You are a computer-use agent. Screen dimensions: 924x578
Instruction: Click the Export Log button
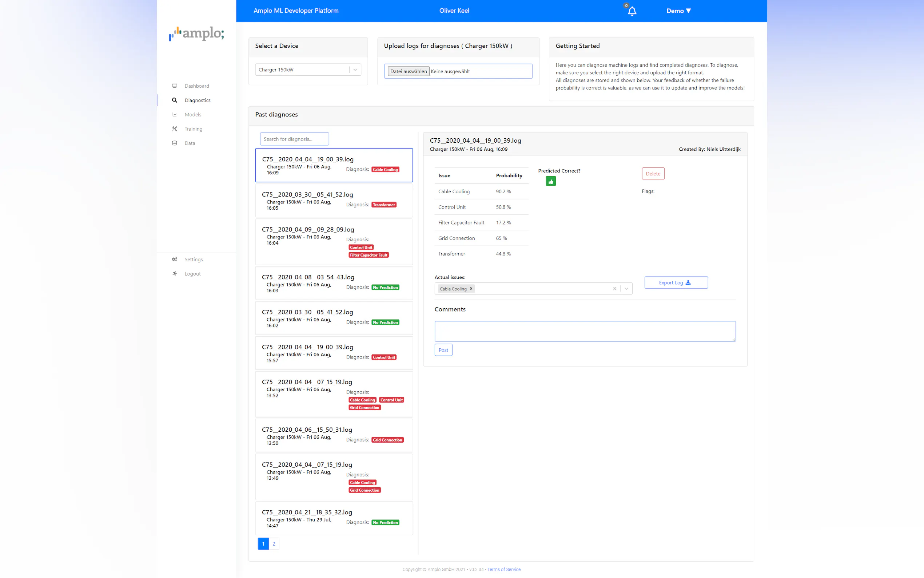676,282
